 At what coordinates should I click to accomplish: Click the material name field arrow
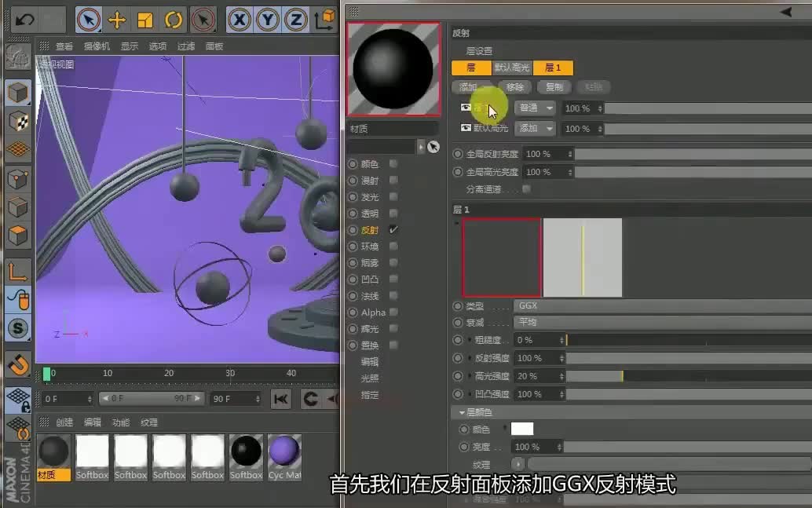(420, 147)
